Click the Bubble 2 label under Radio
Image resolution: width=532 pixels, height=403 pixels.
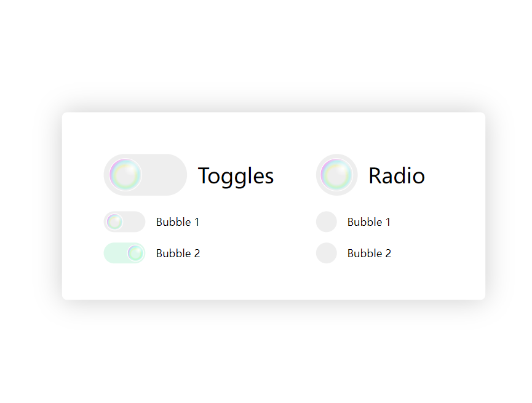(x=369, y=253)
